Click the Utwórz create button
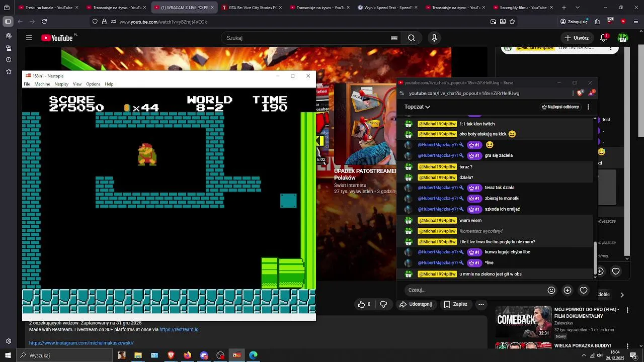The image size is (644, 362). click(577, 38)
